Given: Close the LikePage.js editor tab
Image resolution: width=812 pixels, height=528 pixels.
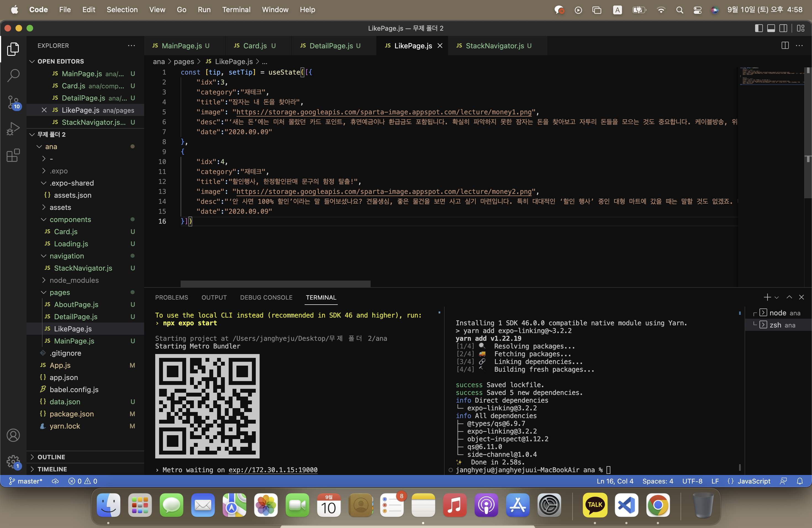Looking at the screenshot, I should [x=440, y=46].
